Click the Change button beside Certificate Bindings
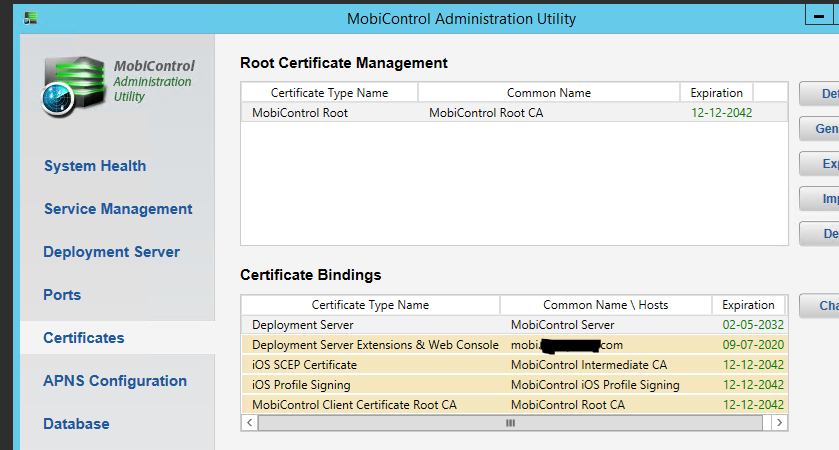Viewport: 839px width, 450px height. tap(820, 306)
